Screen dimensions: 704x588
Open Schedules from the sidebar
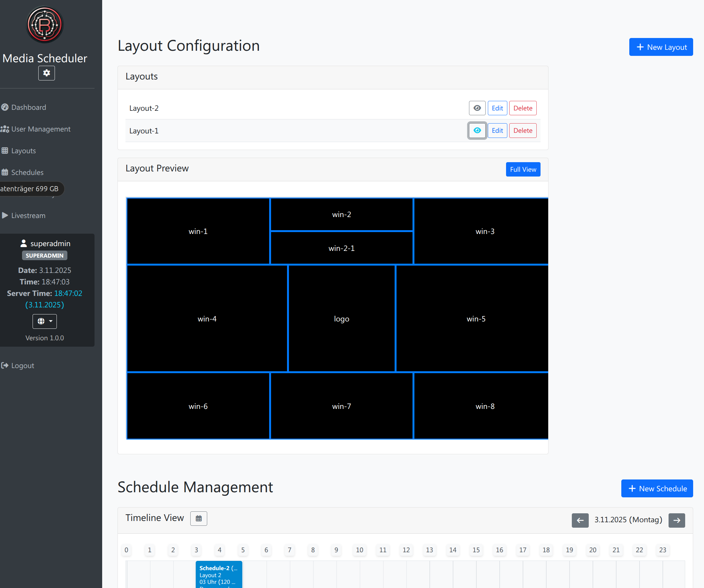pos(27,172)
